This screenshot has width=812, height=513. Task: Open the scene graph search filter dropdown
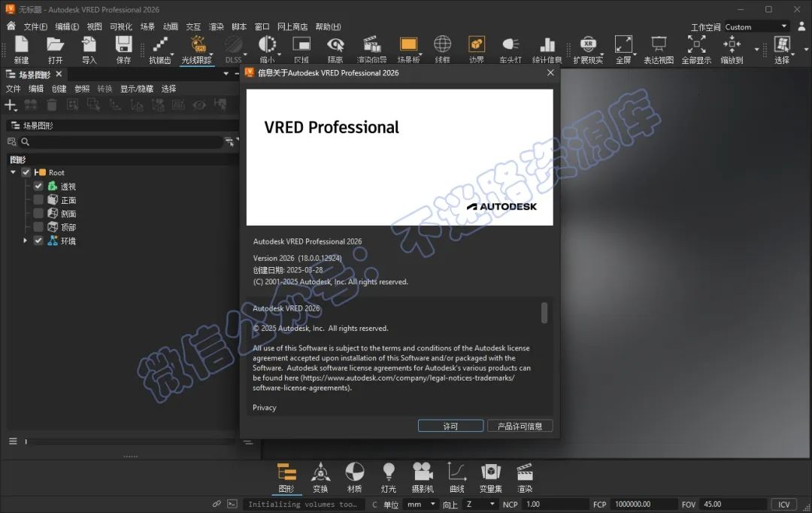(x=229, y=141)
